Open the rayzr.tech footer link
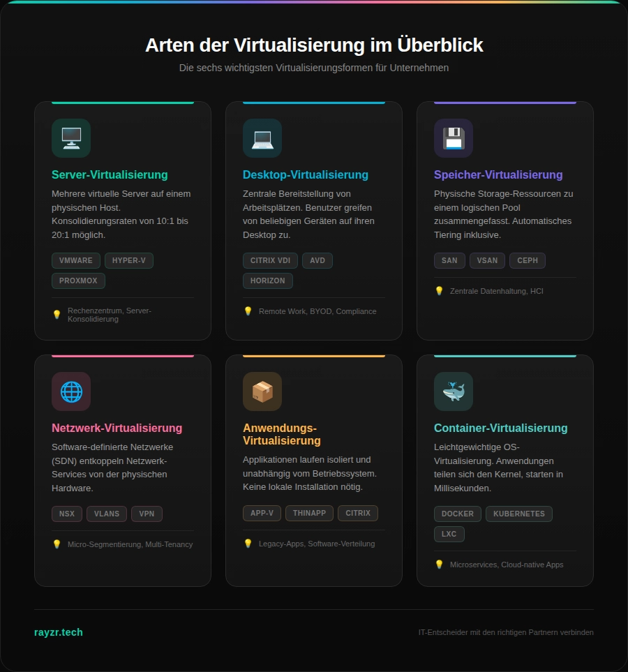Screen dimensions: 628x672 tap(59, 632)
